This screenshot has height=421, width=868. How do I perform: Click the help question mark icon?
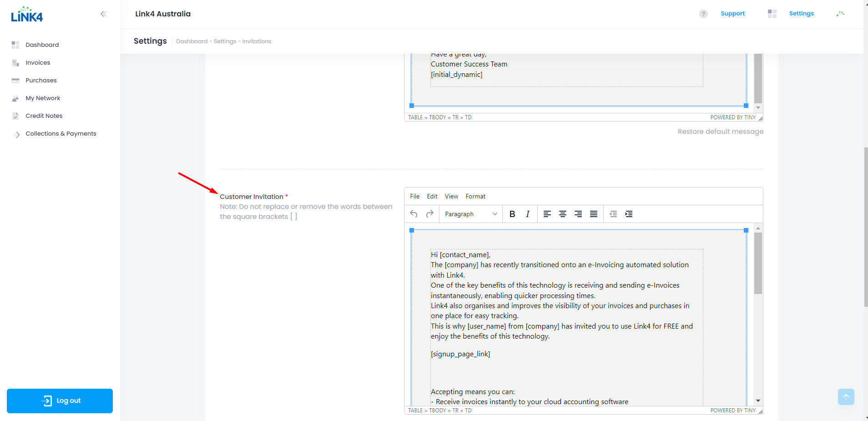coord(703,14)
